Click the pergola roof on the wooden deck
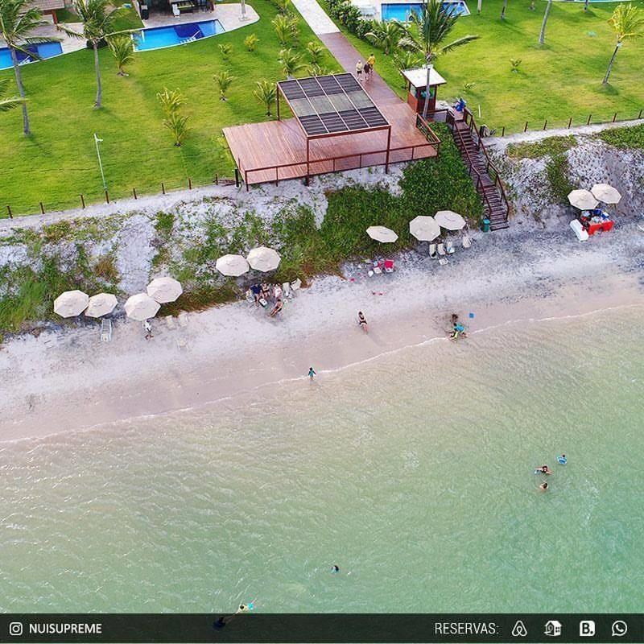This screenshot has height=644, width=644. point(332,105)
